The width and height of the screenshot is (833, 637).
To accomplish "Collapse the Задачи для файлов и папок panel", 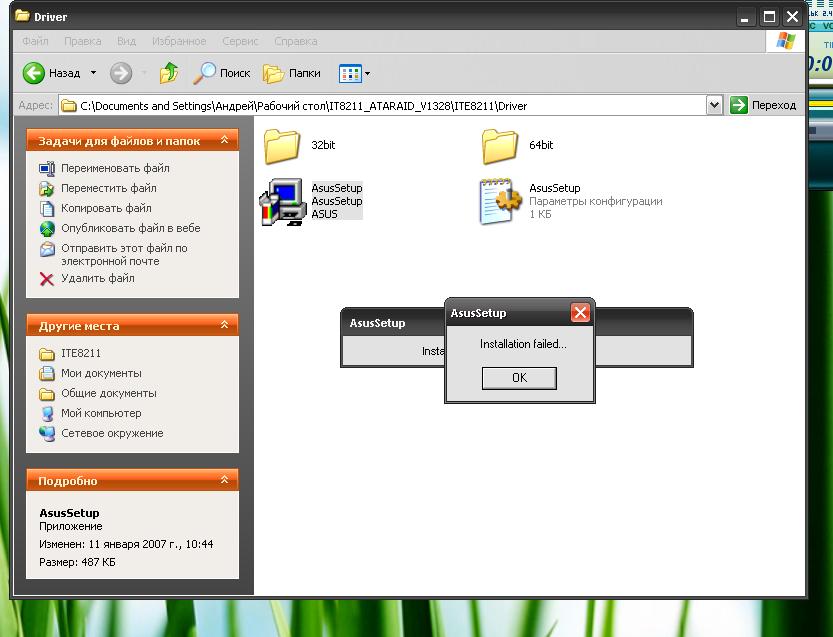I will coord(225,141).
